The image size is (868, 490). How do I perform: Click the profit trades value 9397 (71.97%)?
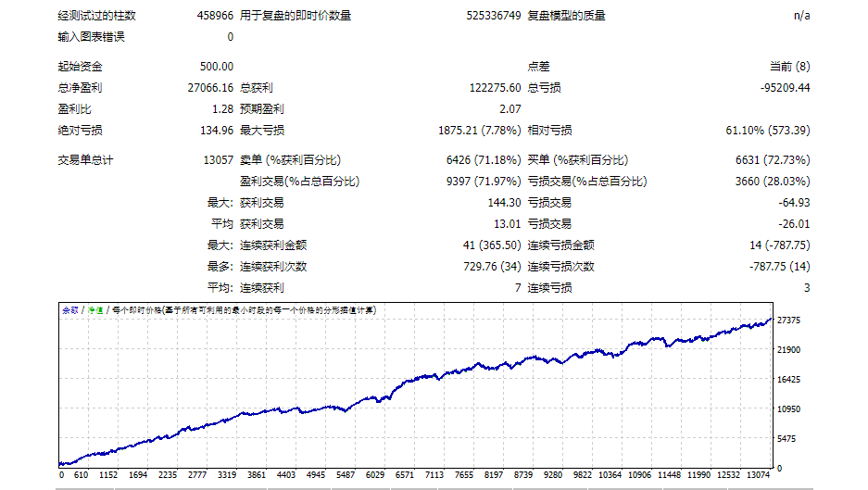[x=484, y=181]
